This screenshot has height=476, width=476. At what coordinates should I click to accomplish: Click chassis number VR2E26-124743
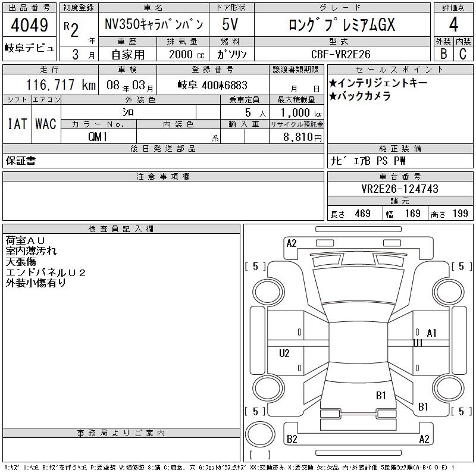[400, 189]
